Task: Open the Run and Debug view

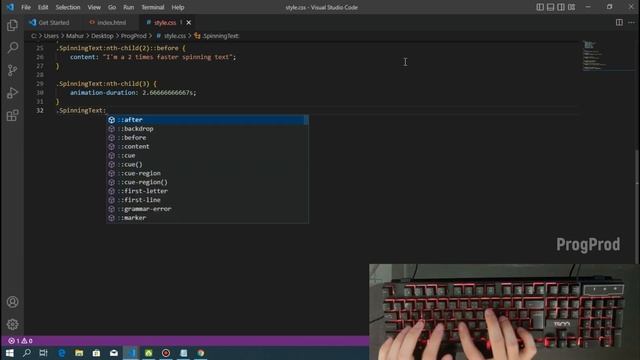Action: click(12, 93)
